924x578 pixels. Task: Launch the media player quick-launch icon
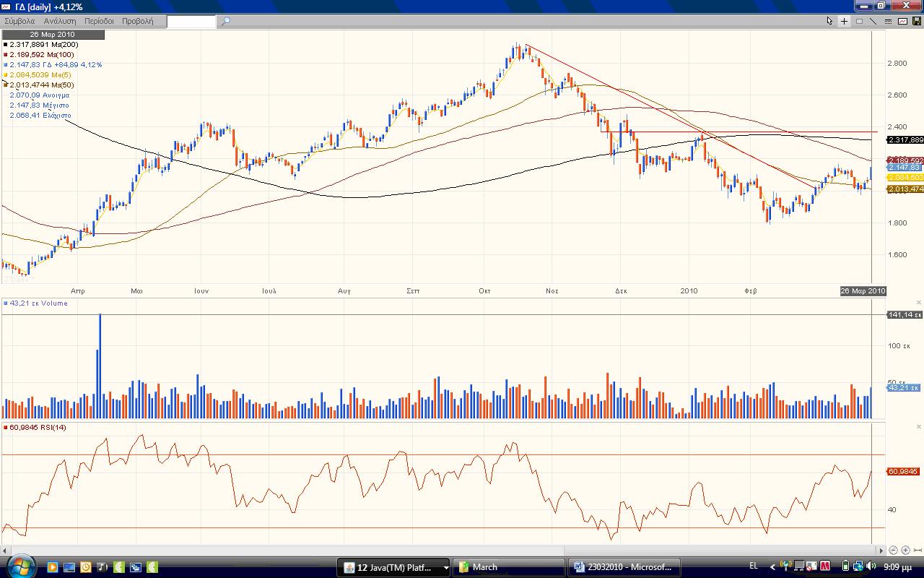[52, 567]
